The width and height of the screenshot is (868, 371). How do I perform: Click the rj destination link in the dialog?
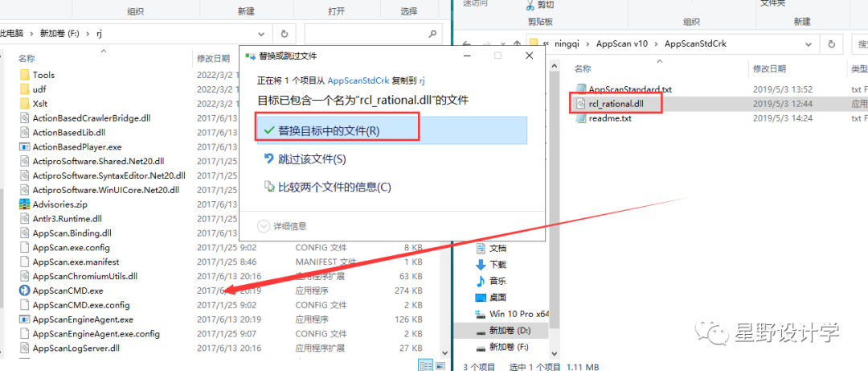click(422, 80)
